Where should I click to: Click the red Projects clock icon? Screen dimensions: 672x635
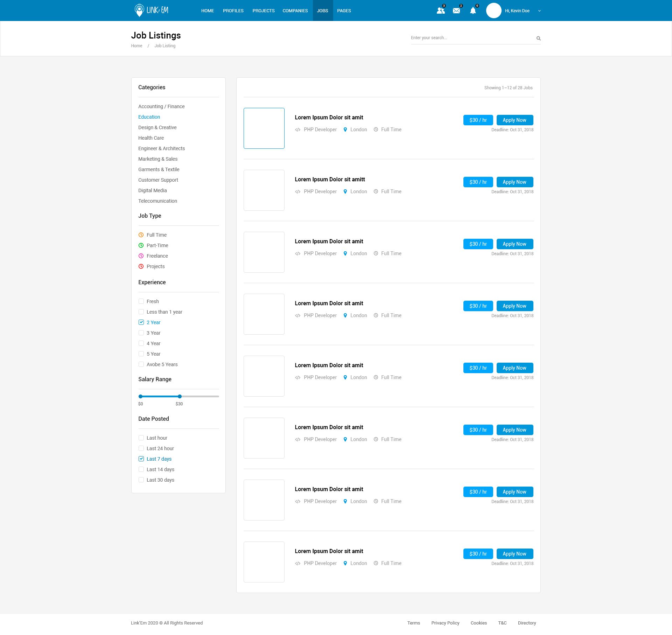pos(141,266)
